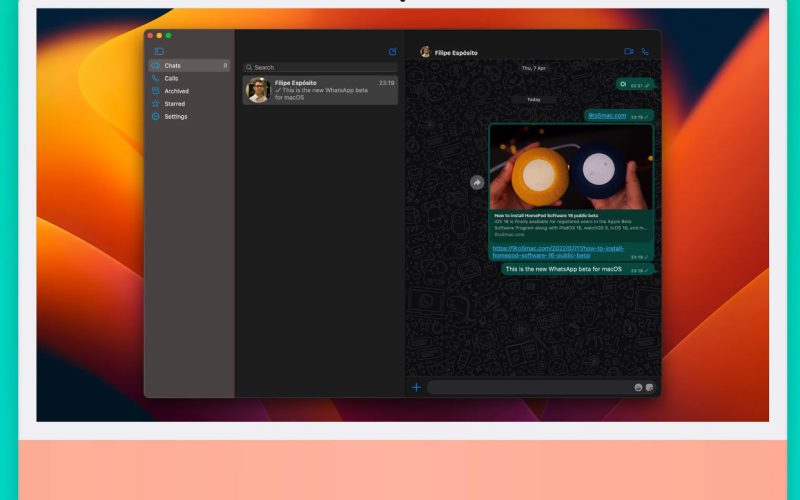
Task: Minimize window using yellow button
Action: point(159,36)
